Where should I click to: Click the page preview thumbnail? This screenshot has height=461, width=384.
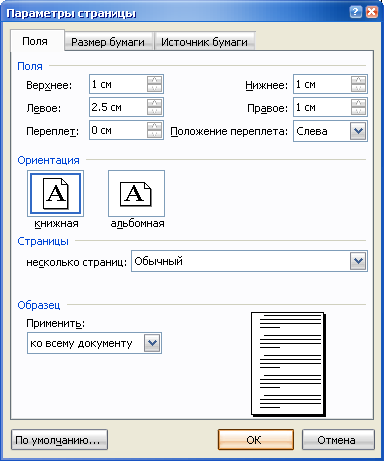(x=288, y=364)
